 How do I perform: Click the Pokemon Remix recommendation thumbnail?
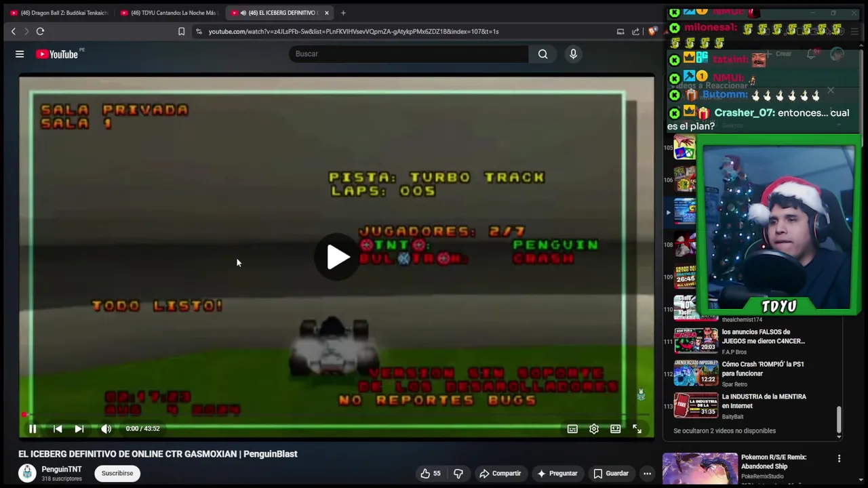click(700, 469)
